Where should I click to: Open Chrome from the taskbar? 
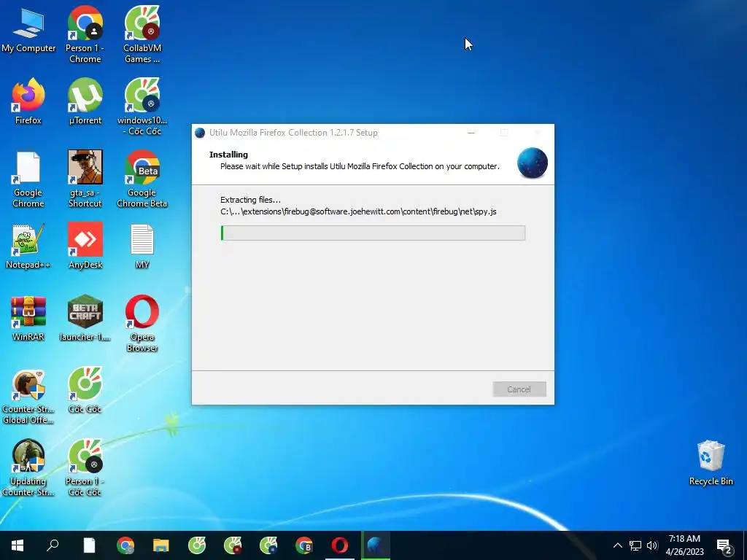(125, 545)
